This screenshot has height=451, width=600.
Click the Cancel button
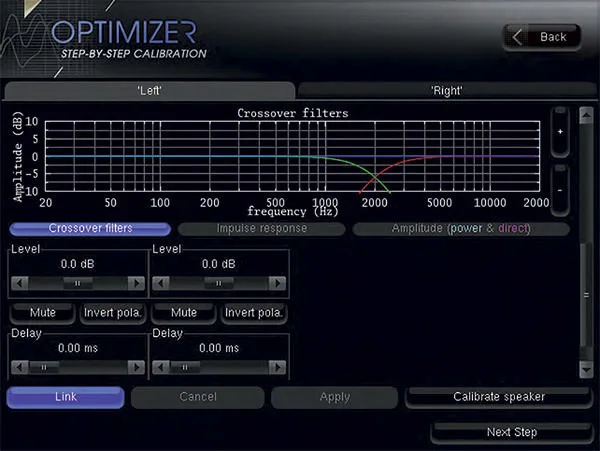click(197, 397)
